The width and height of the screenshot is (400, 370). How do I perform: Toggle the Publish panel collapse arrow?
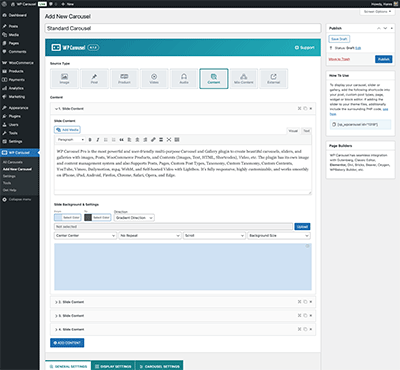[391, 28]
